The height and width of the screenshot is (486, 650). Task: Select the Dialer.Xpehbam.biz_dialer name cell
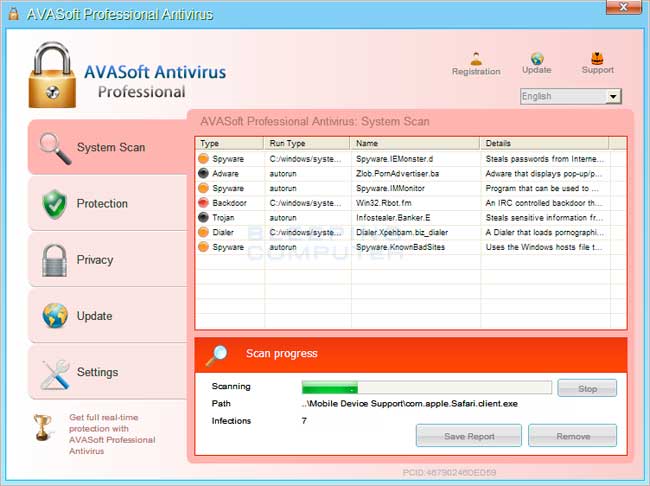(402, 232)
